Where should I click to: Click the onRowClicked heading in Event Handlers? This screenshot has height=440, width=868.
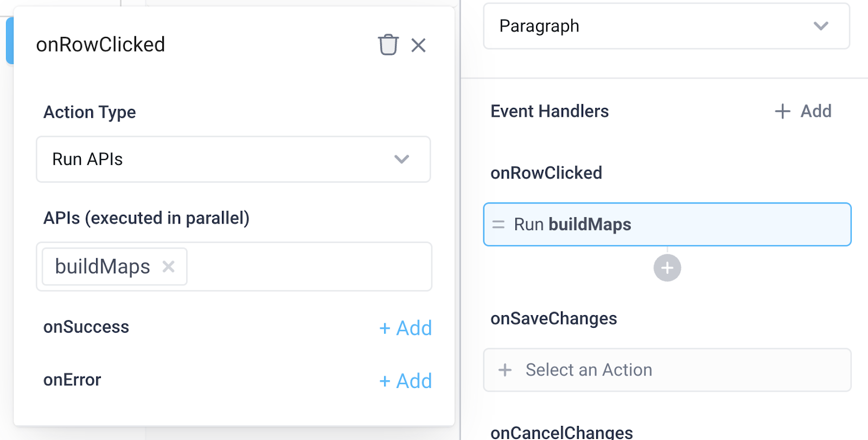click(546, 173)
